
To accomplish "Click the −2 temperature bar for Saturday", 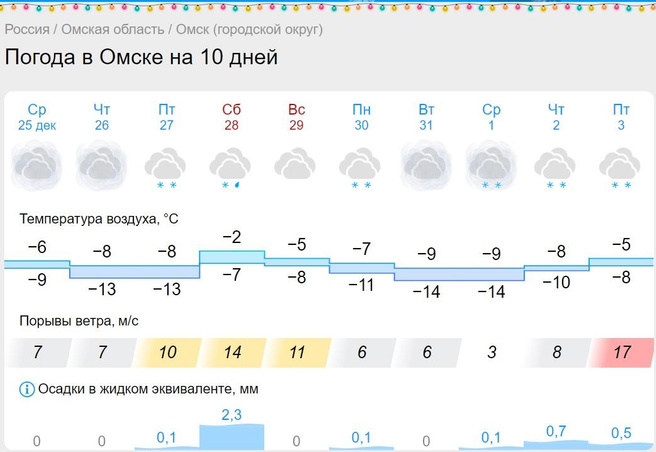I will click(x=232, y=257).
